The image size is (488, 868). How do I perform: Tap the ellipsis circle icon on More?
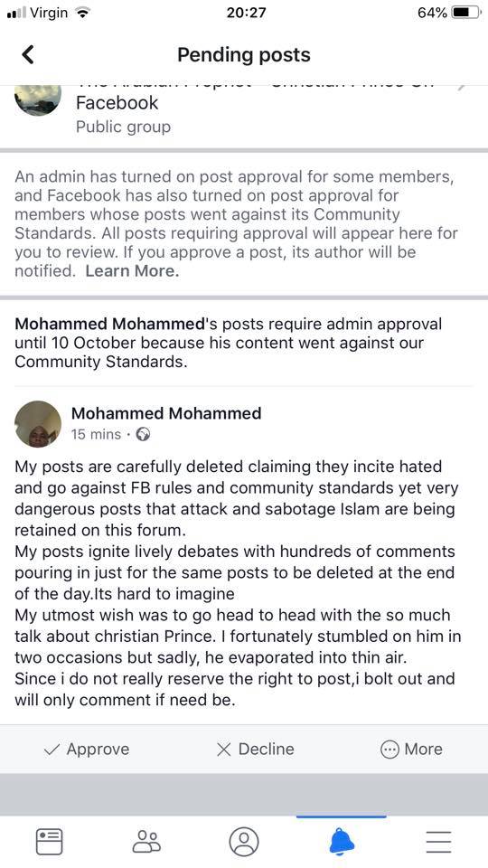[390, 750]
